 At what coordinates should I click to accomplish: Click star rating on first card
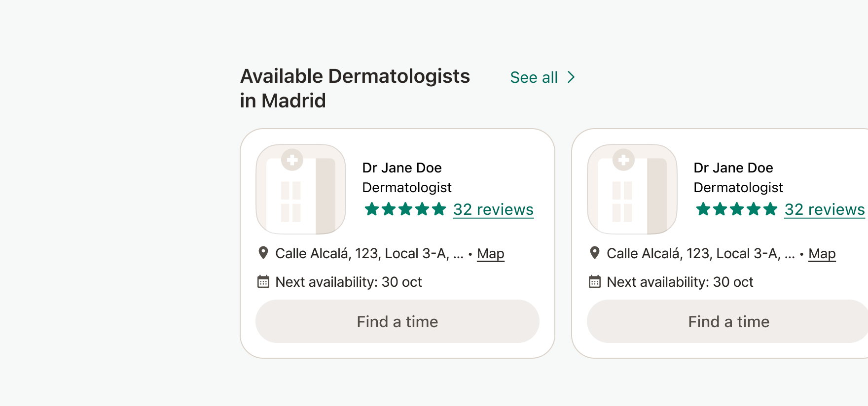(x=405, y=209)
